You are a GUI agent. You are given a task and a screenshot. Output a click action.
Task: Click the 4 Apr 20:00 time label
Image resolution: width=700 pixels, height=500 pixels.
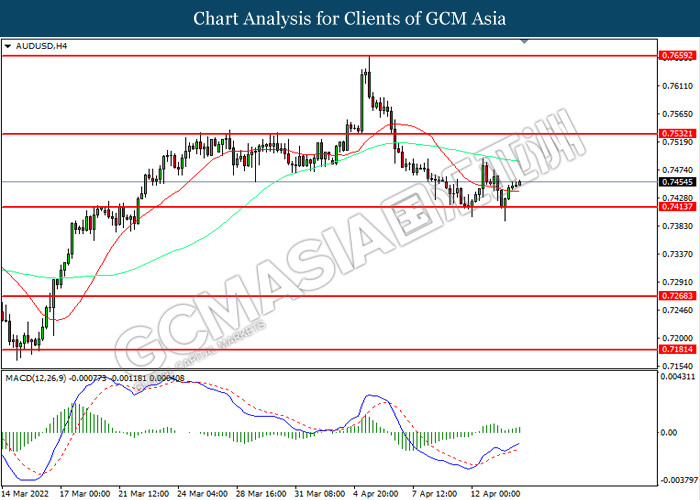click(x=376, y=494)
